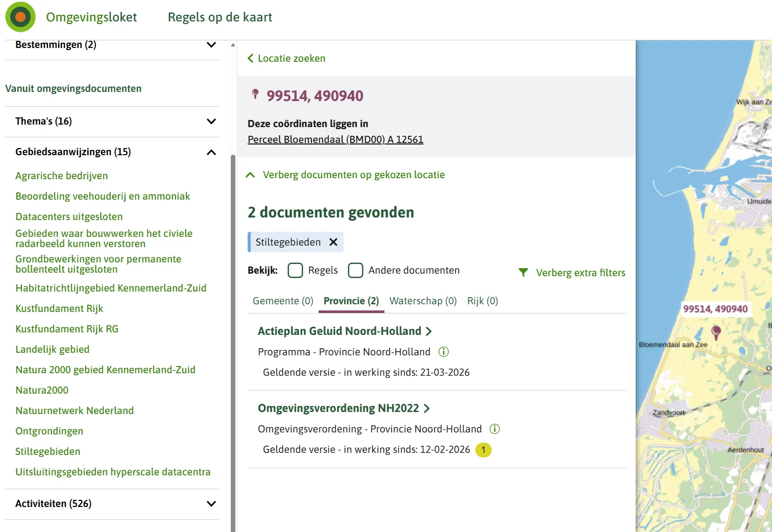Viewport: 772px width, 532px height.
Task: Collapse via Verberg documenten op gekozen locatie
Action: [x=346, y=175]
